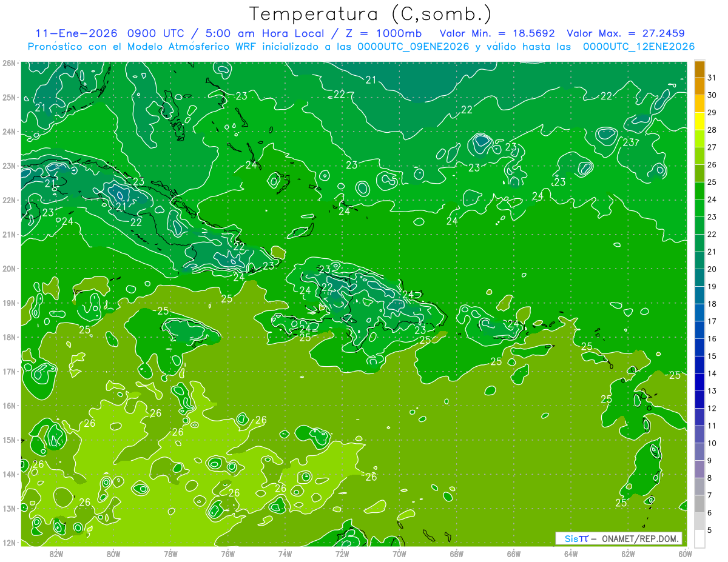Image resolution: width=728 pixels, height=562 pixels.
Task: Click color scale value 14
Action: tap(712, 373)
